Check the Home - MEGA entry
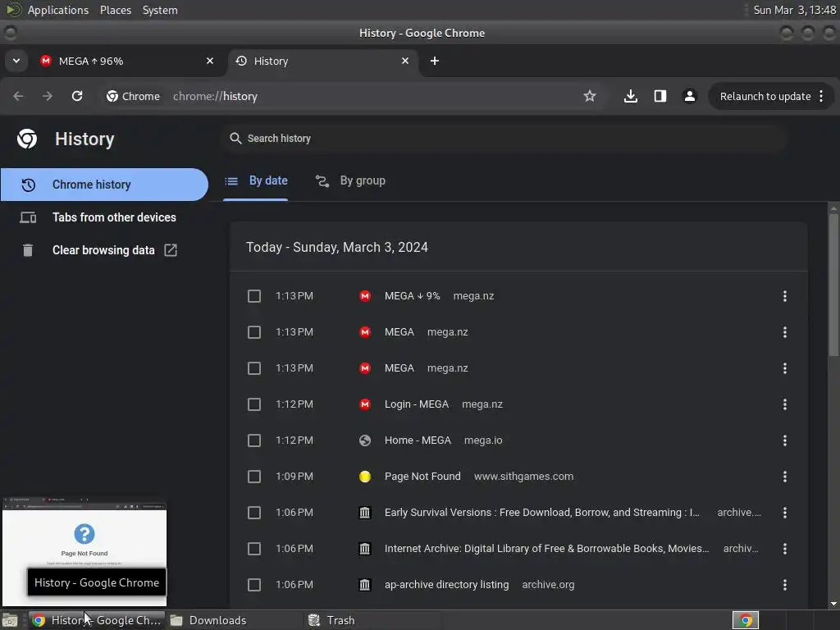Viewport: 840px width, 630px height. 254,441
